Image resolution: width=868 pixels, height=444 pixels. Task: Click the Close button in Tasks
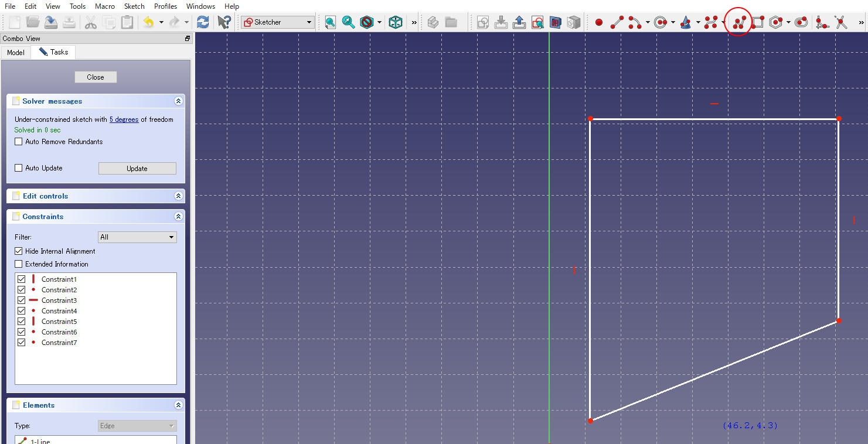pyautogui.click(x=96, y=77)
